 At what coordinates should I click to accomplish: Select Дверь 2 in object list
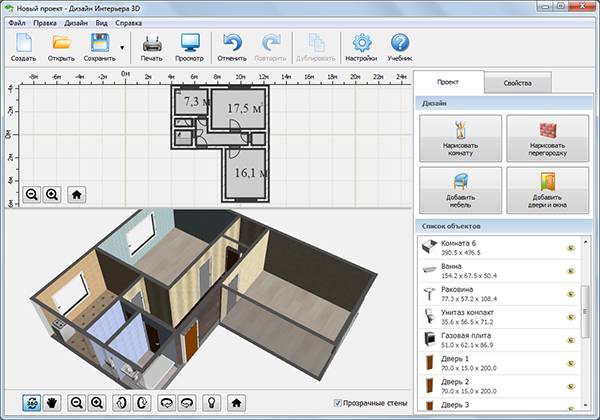tap(499, 386)
